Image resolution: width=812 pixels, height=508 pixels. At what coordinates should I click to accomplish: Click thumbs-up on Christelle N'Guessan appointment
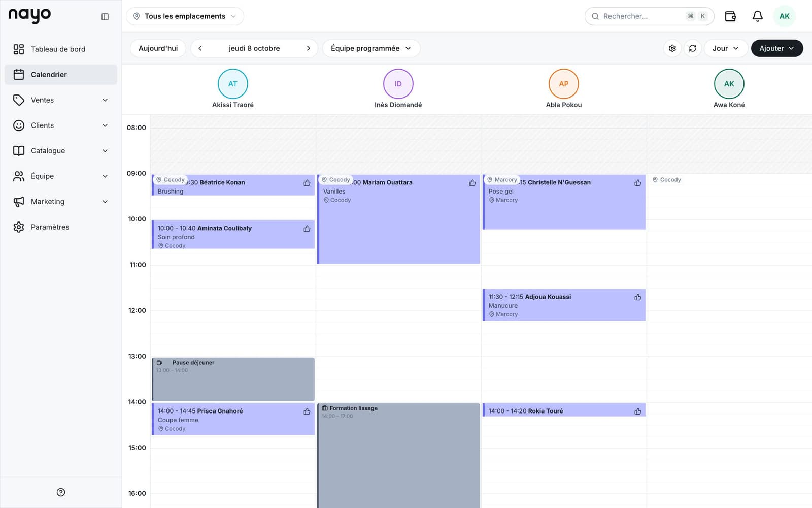pyautogui.click(x=637, y=183)
